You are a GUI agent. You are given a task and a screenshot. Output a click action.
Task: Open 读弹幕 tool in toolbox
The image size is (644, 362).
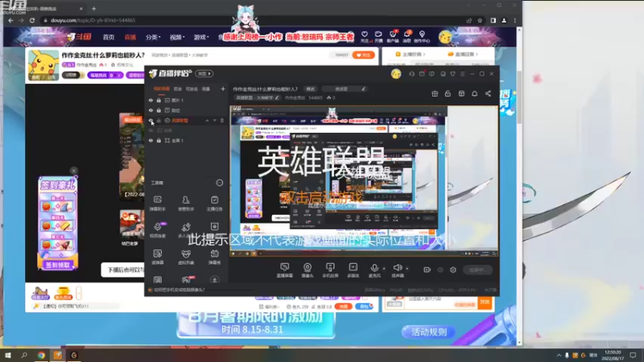(x=157, y=257)
